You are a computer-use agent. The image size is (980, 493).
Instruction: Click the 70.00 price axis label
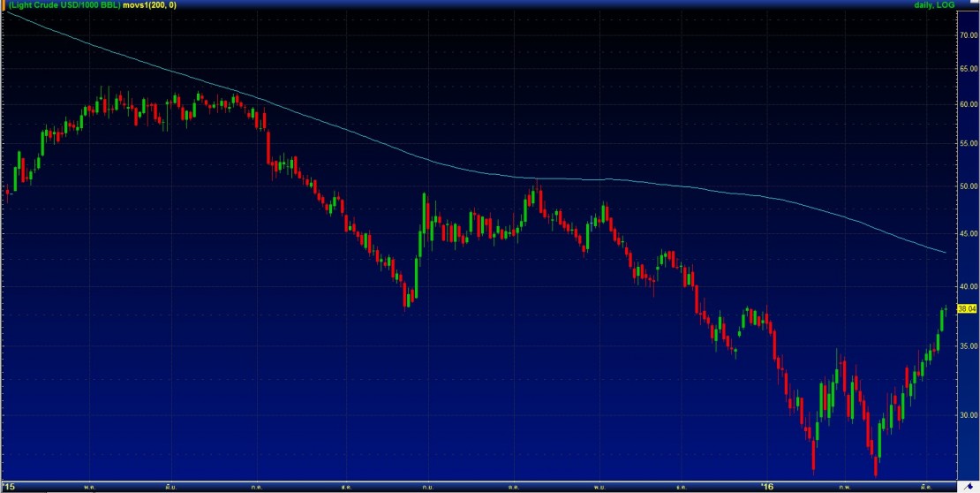click(x=968, y=35)
